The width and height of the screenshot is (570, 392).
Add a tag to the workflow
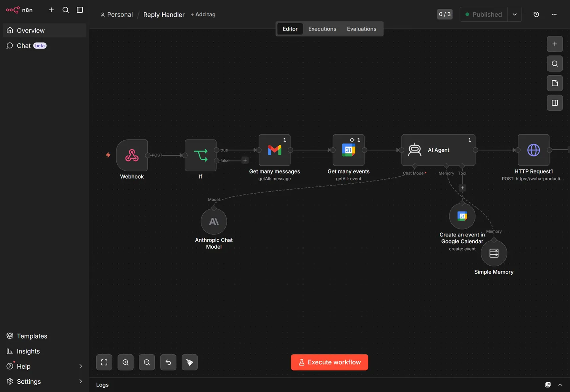203,15
